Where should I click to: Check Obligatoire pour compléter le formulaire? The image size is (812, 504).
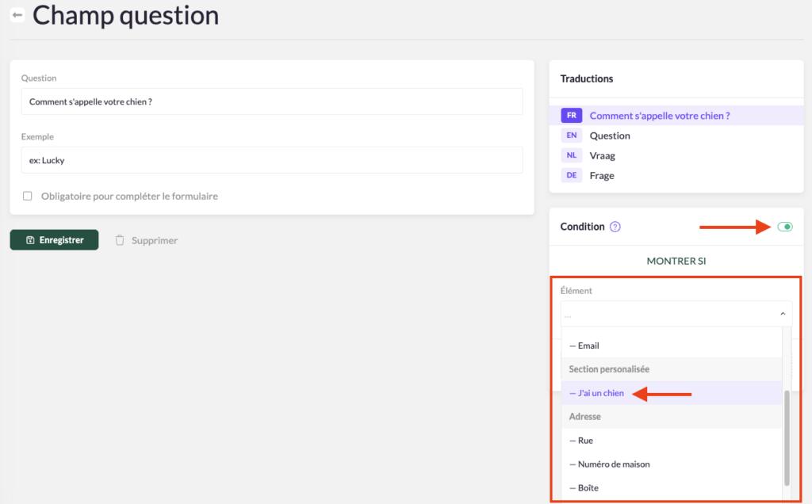(28, 196)
